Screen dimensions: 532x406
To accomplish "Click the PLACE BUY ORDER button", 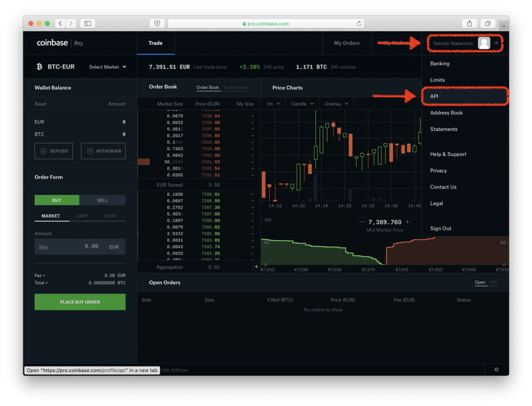I will pos(79,302).
